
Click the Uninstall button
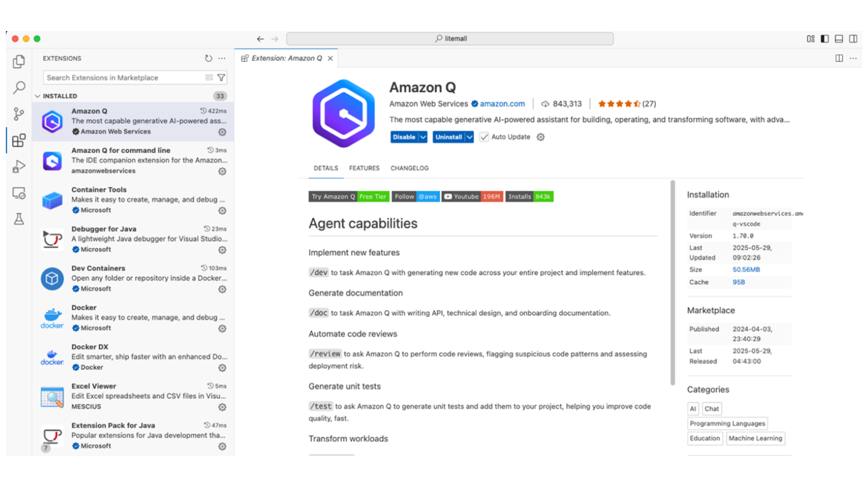(449, 137)
